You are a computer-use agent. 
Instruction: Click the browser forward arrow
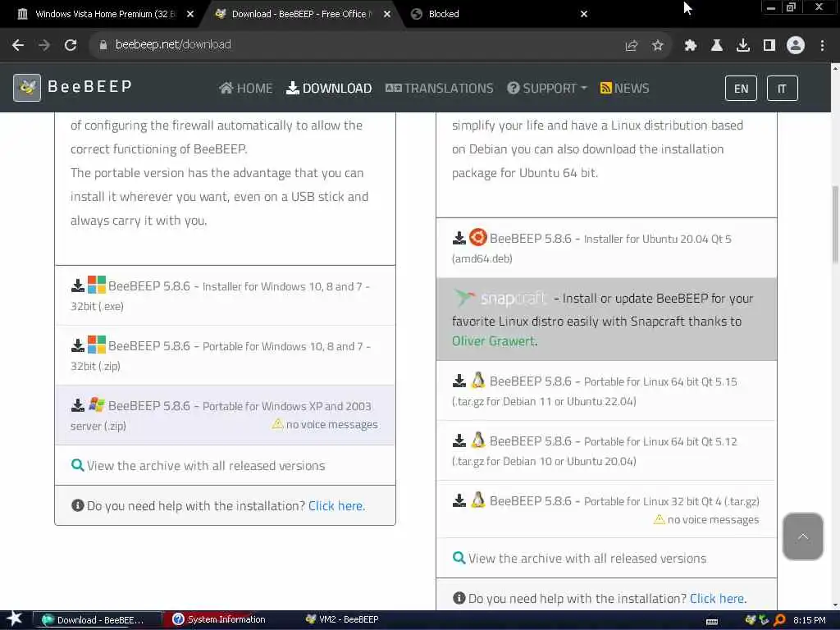coord(44,45)
